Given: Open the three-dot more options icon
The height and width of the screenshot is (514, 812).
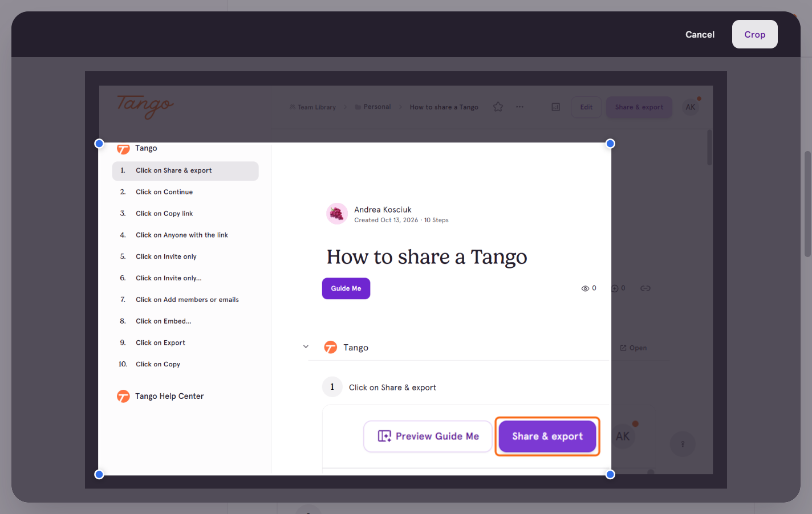Looking at the screenshot, I should pyautogui.click(x=519, y=107).
